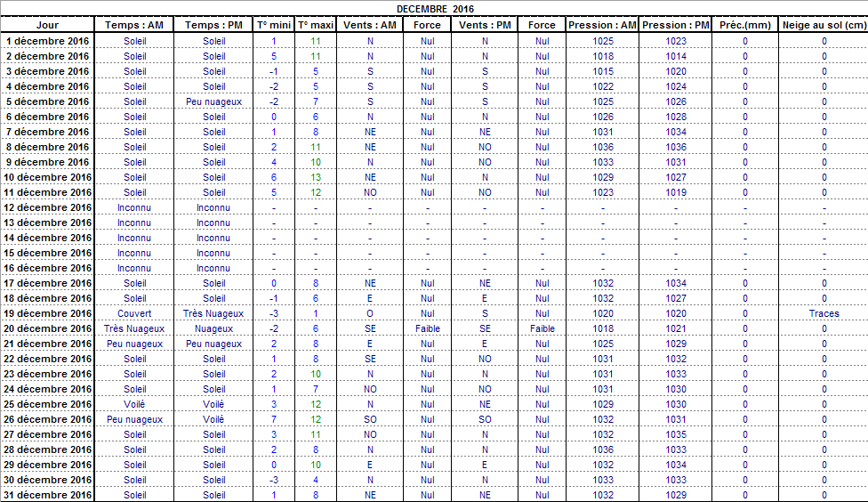Screen dimensions: 868x502
Task: Select the 13 max temperature on 10 décembre
Action: coord(315,177)
